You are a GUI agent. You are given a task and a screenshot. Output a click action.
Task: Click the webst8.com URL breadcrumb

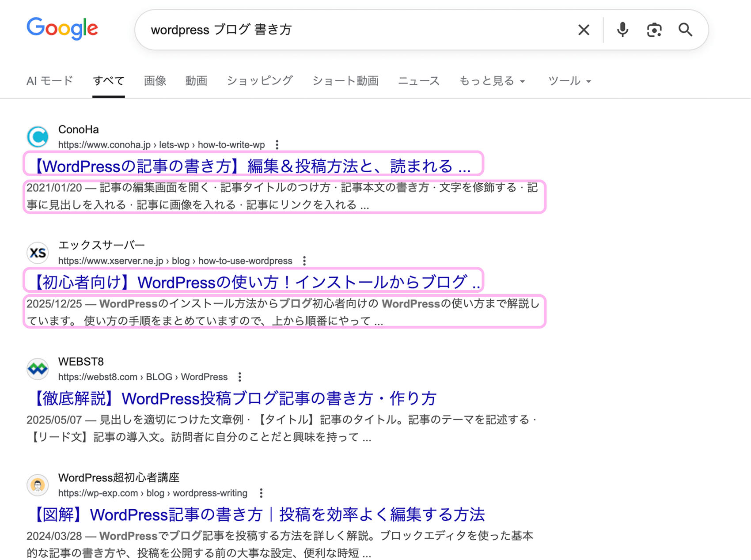click(x=143, y=377)
